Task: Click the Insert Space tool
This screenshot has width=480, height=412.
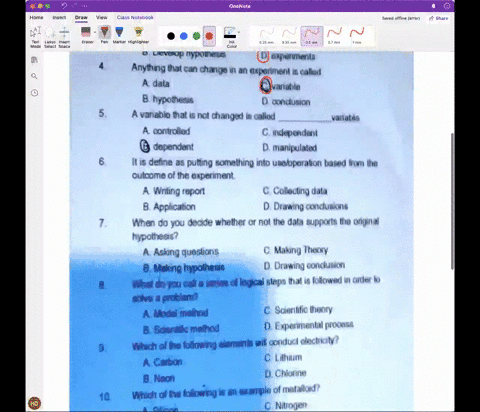Action: (x=64, y=37)
